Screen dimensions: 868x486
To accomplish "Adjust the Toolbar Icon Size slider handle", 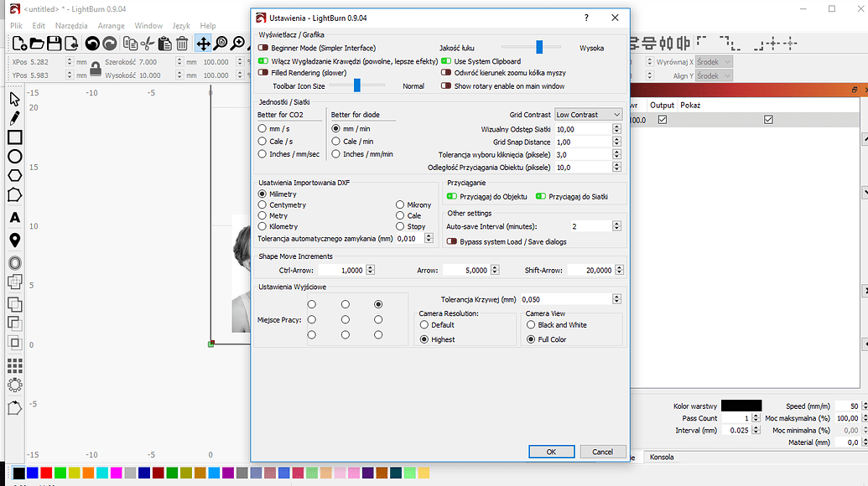I will click(357, 85).
